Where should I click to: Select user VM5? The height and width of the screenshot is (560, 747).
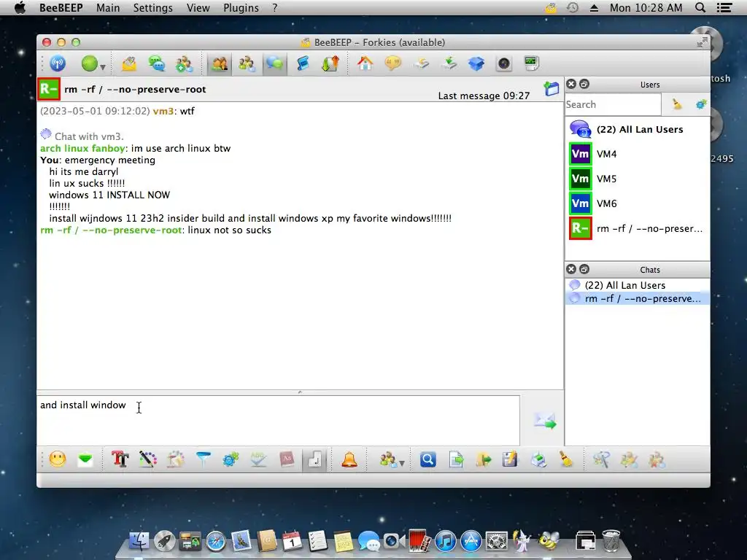(638, 179)
